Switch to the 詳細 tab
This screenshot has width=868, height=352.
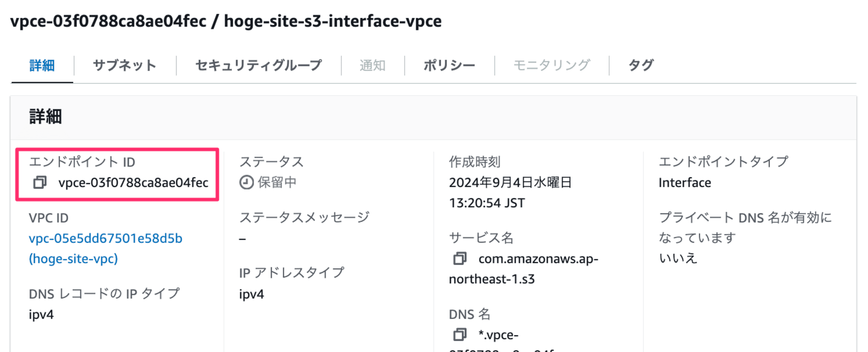tap(42, 66)
